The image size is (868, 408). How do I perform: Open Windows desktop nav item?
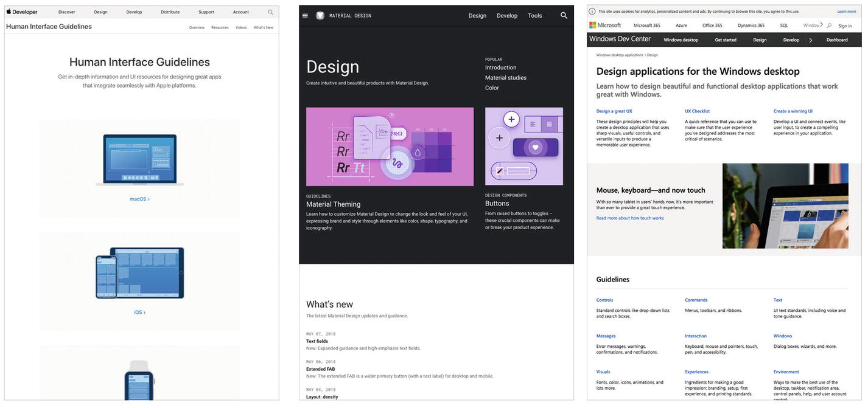coord(681,40)
